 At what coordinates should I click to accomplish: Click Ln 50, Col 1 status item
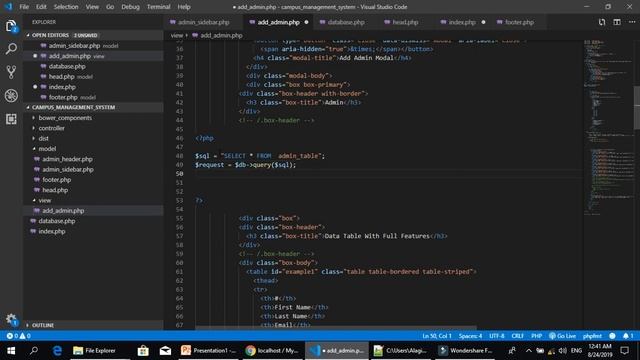point(437,336)
